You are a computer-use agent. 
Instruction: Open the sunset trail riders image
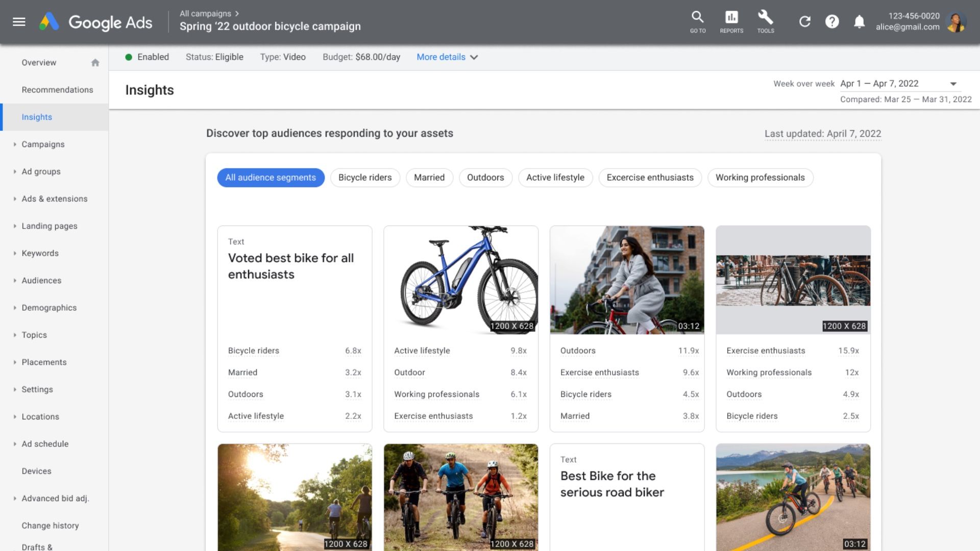[295, 497]
